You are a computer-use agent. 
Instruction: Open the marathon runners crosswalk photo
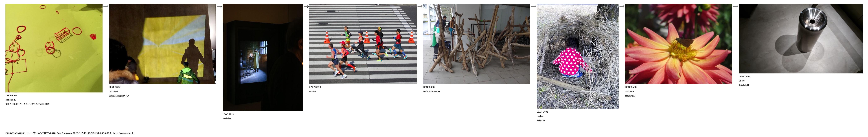(x=363, y=44)
